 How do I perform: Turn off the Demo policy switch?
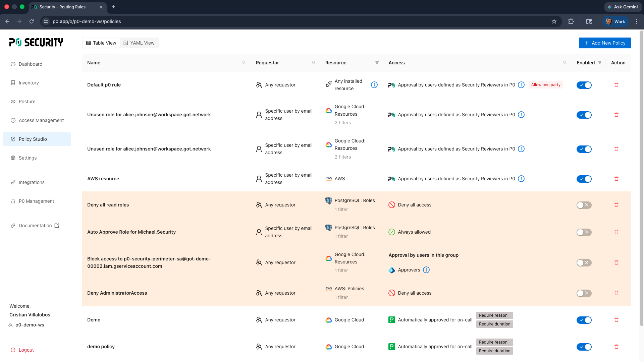pyautogui.click(x=584, y=320)
